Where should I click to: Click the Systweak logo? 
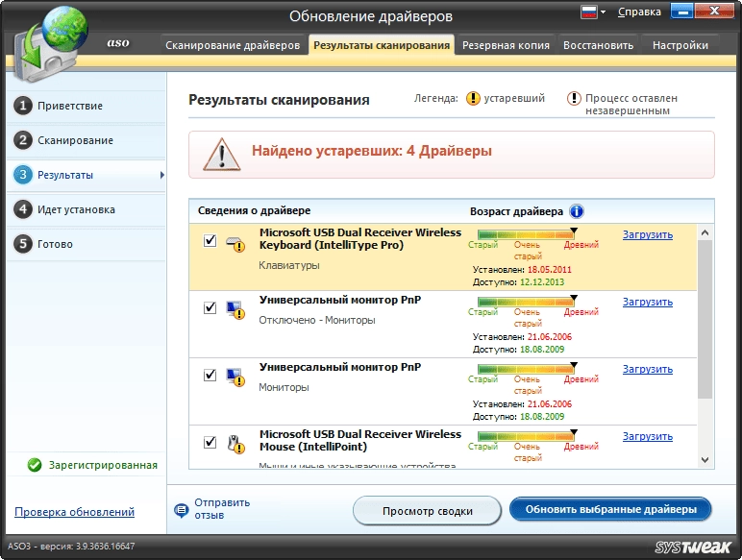click(x=693, y=548)
